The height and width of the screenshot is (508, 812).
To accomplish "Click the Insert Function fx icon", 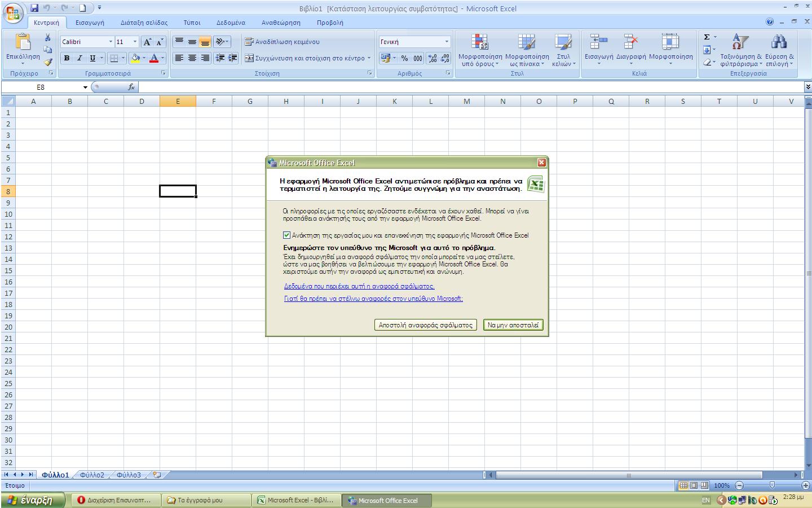I will [x=131, y=87].
